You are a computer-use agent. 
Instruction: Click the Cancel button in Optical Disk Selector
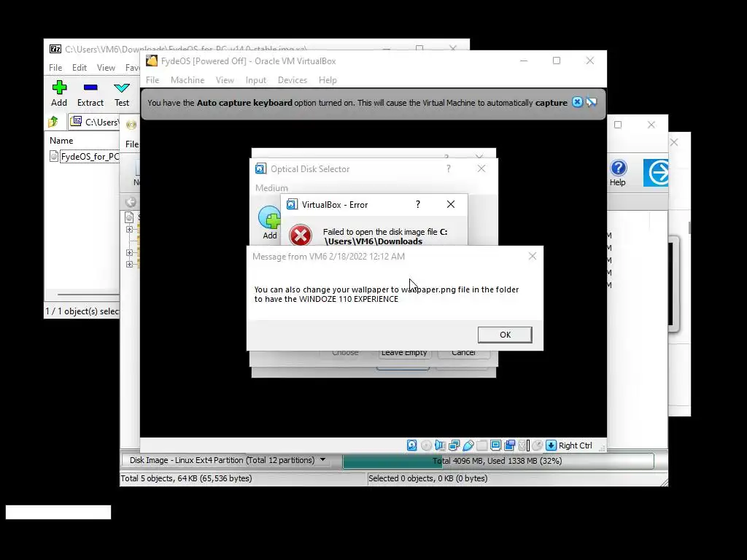463,353
